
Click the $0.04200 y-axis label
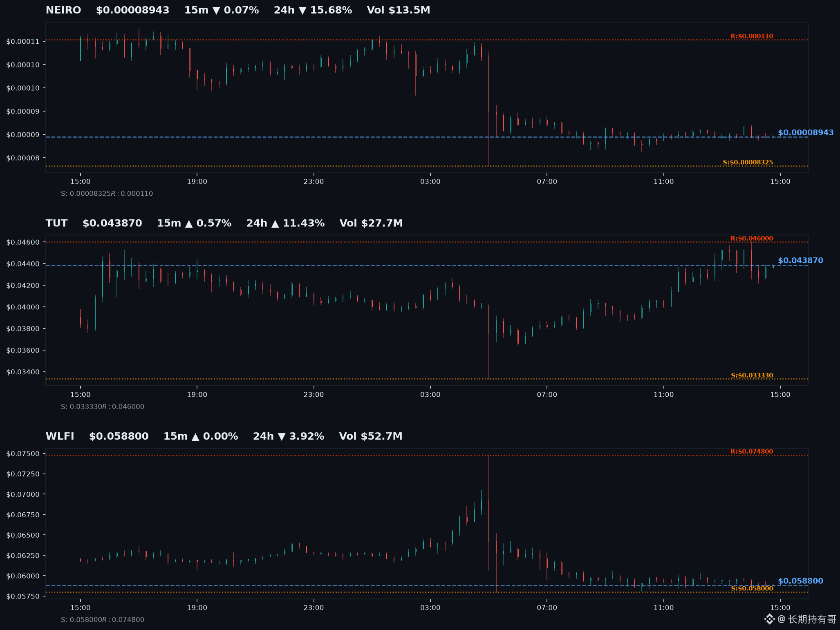click(23, 286)
